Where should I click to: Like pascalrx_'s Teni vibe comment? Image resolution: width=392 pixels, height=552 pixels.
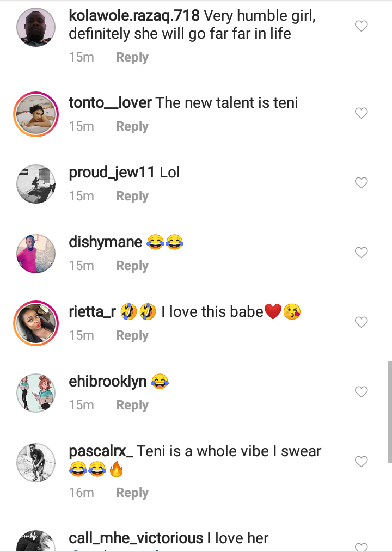361,462
